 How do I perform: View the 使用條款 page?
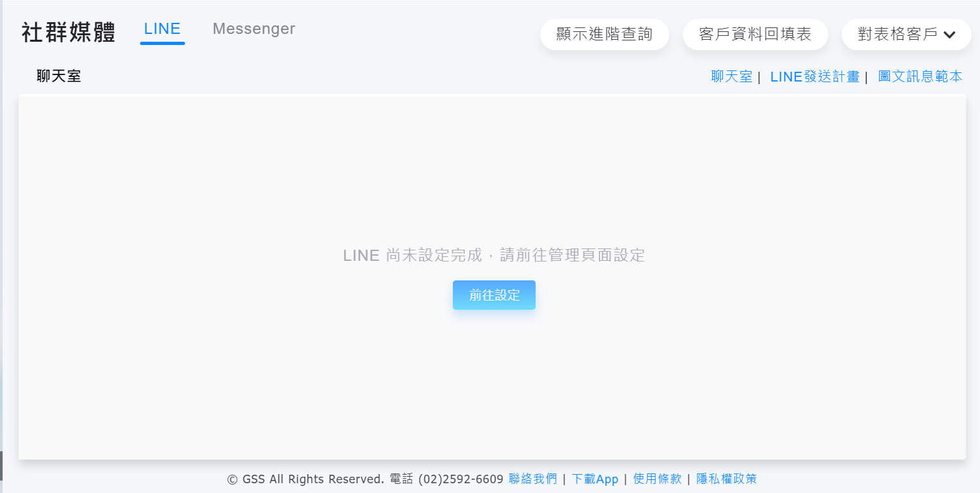[x=657, y=479]
